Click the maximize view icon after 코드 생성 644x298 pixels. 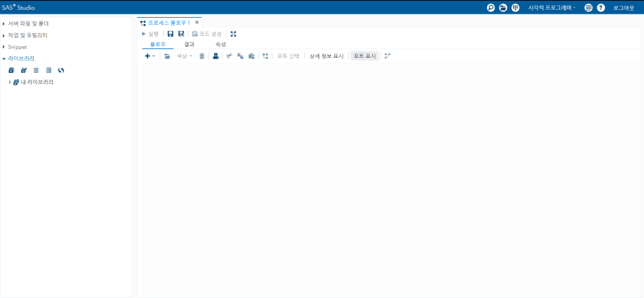click(233, 34)
